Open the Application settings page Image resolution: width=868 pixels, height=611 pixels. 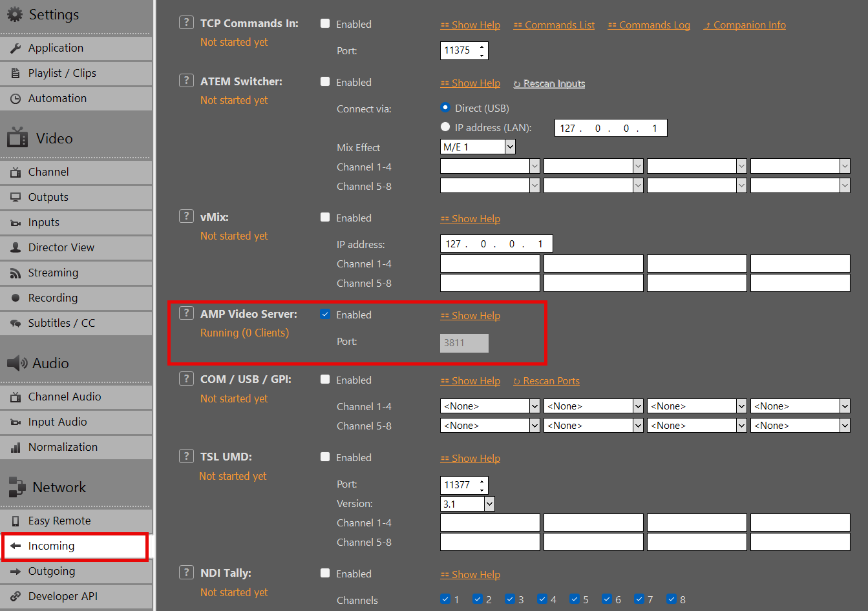point(76,48)
